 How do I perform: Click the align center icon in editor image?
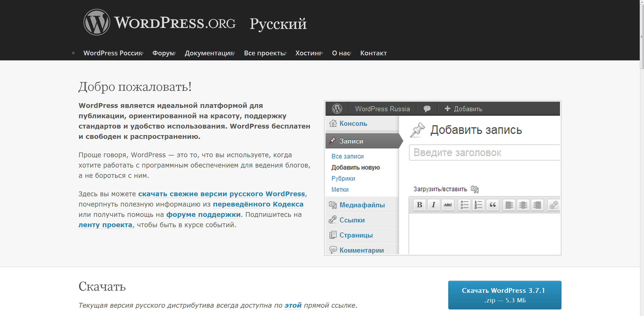[523, 205]
